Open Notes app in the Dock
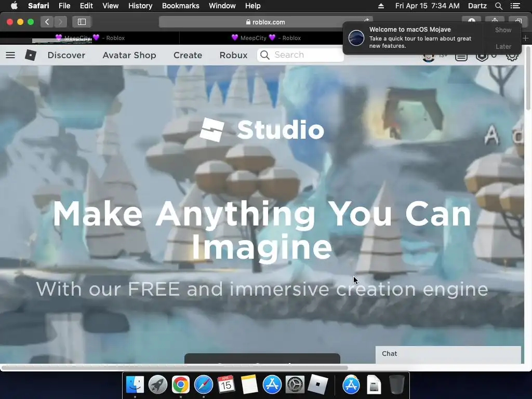 coord(249,384)
